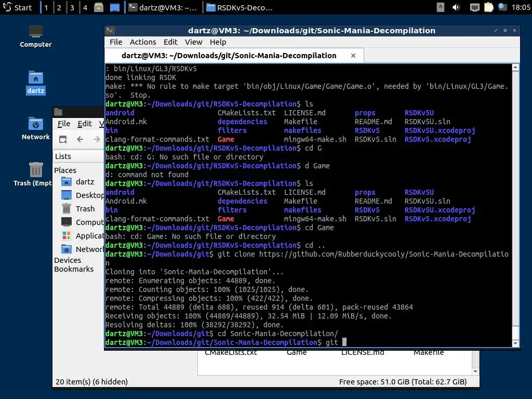Activate the RSDKv5-Deco file manager taskbar entry
Image resolution: width=532 pixels, height=399 pixels.
click(240, 7)
